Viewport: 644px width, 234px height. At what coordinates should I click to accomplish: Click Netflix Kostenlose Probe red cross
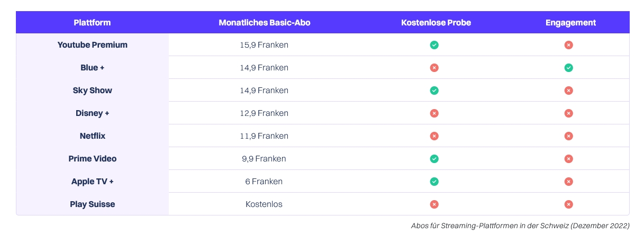tap(434, 136)
